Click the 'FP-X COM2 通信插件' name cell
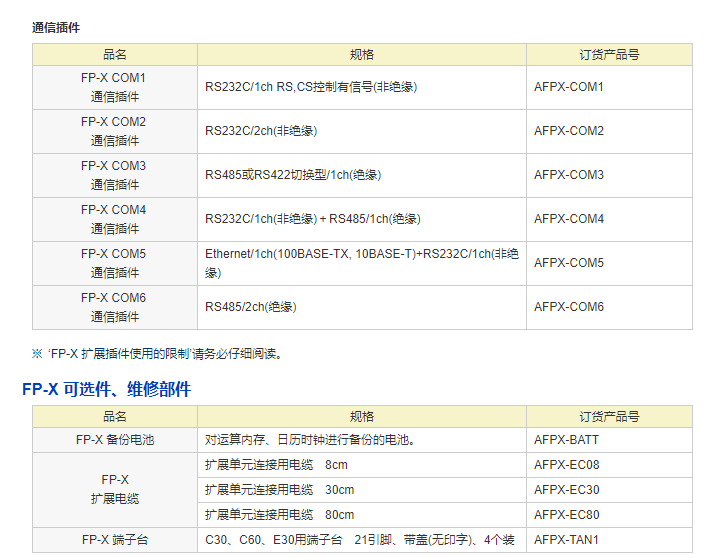 [x=115, y=131]
